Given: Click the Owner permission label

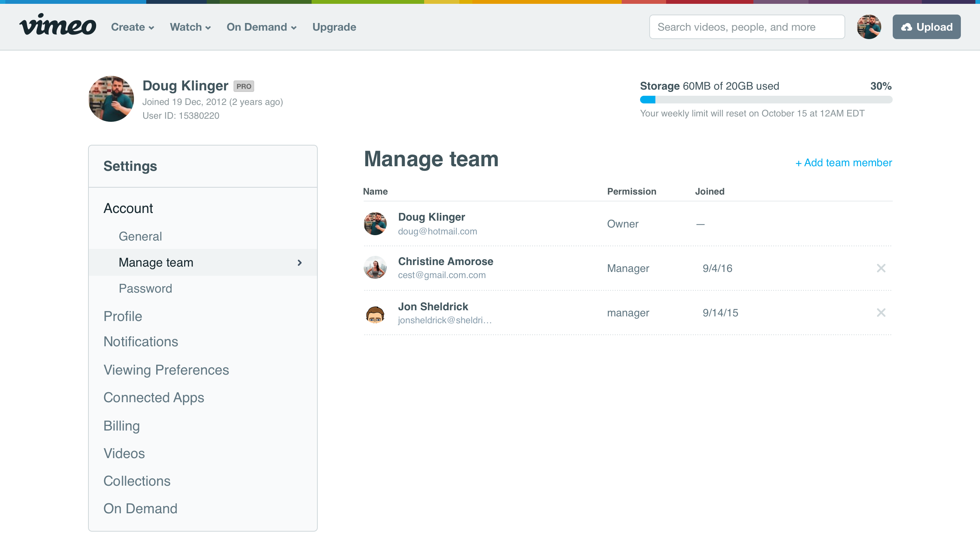Looking at the screenshot, I should pyautogui.click(x=623, y=224).
